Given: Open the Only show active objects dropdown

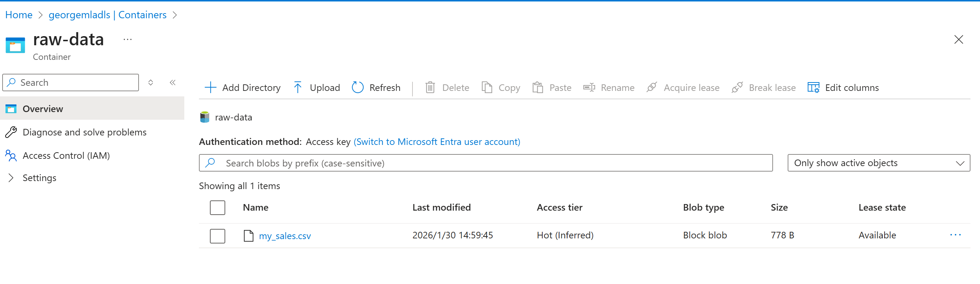Looking at the screenshot, I should (x=878, y=163).
